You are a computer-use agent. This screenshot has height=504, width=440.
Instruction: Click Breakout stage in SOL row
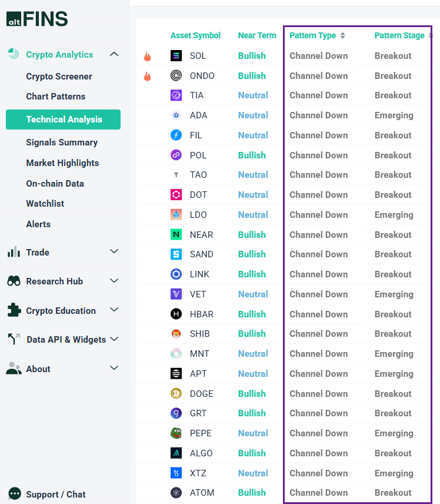tap(393, 55)
